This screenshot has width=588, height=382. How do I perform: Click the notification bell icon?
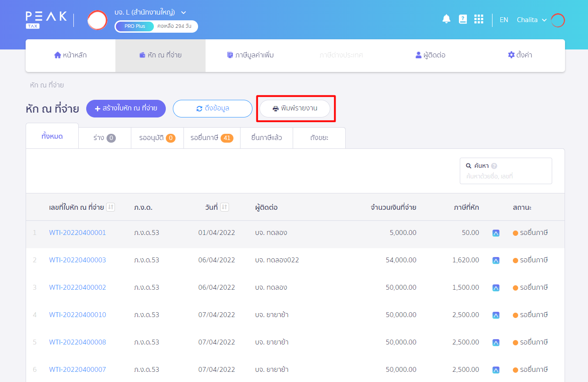coord(447,19)
